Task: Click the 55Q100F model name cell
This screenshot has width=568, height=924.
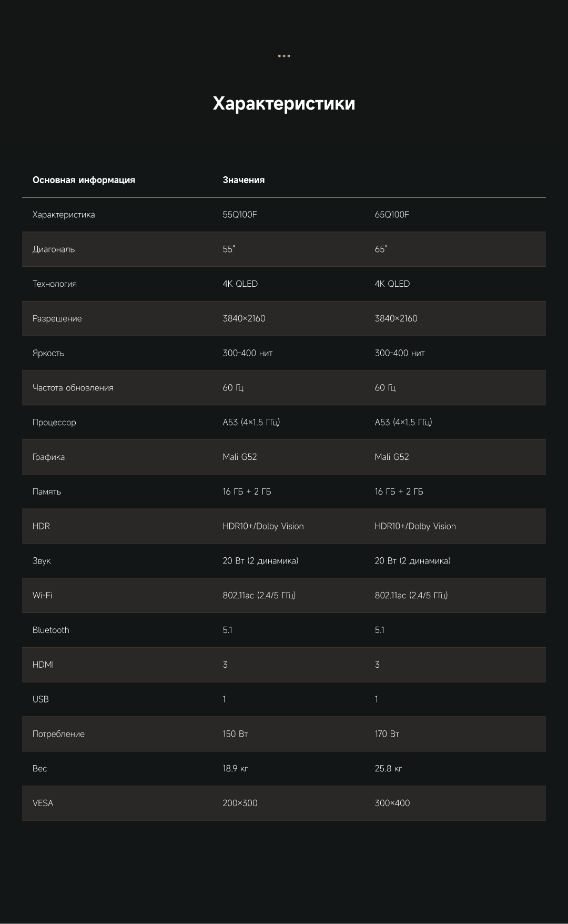Action: coord(240,215)
